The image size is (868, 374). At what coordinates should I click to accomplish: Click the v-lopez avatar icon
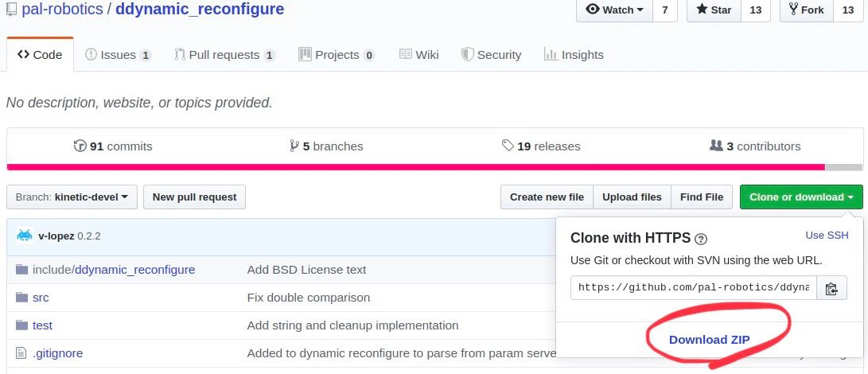click(25, 236)
